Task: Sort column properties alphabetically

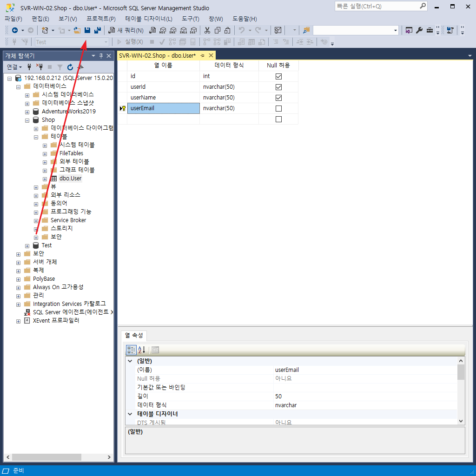Action: click(142, 350)
